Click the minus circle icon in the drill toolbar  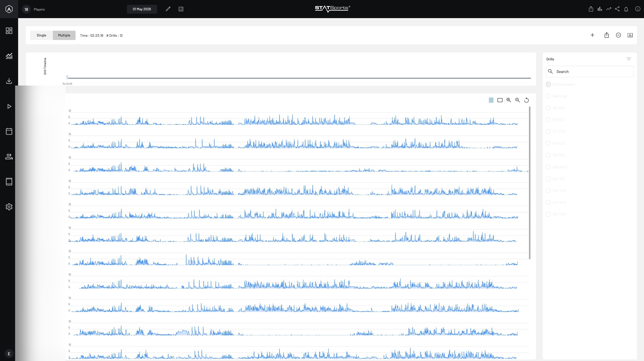pos(618,35)
